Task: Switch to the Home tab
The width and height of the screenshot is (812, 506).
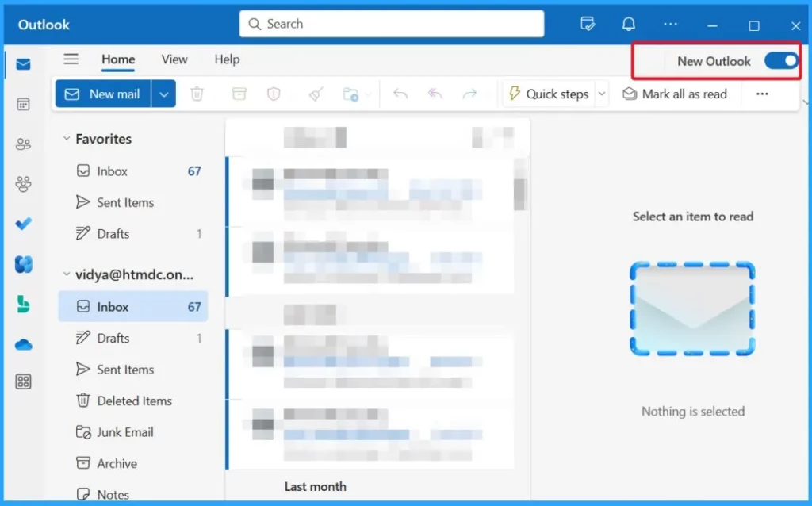Action: coord(118,59)
